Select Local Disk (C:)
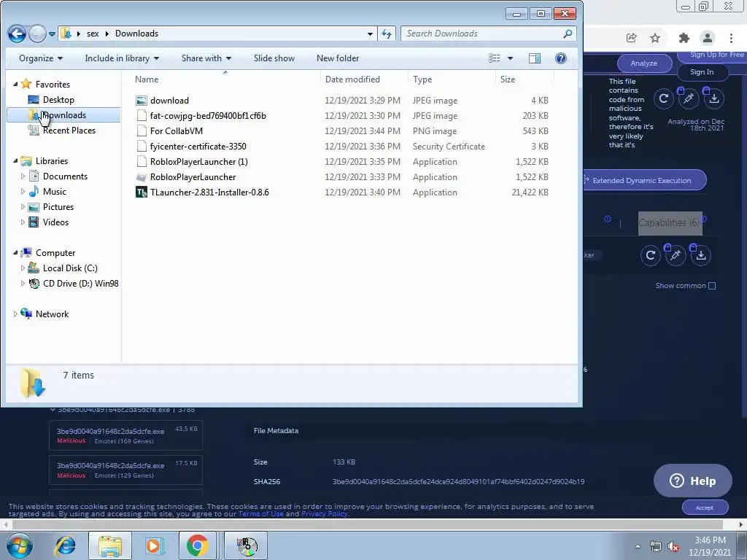The image size is (747, 560). pyautogui.click(x=69, y=268)
